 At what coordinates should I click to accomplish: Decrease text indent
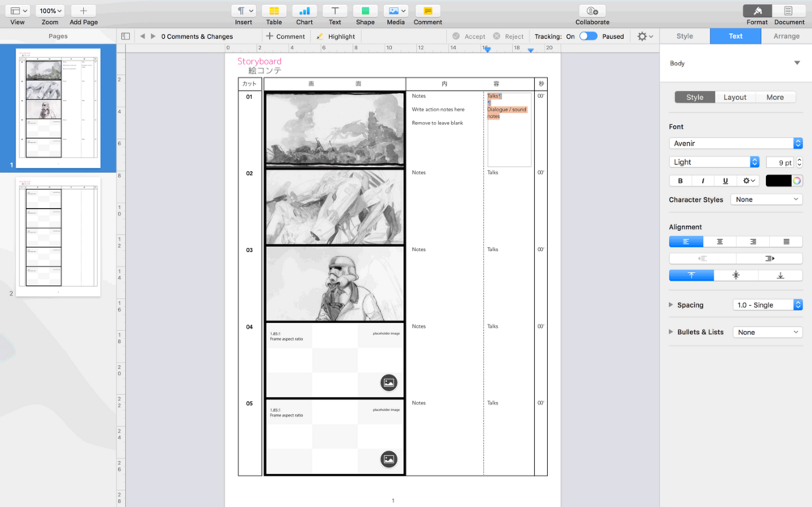pos(702,258)
